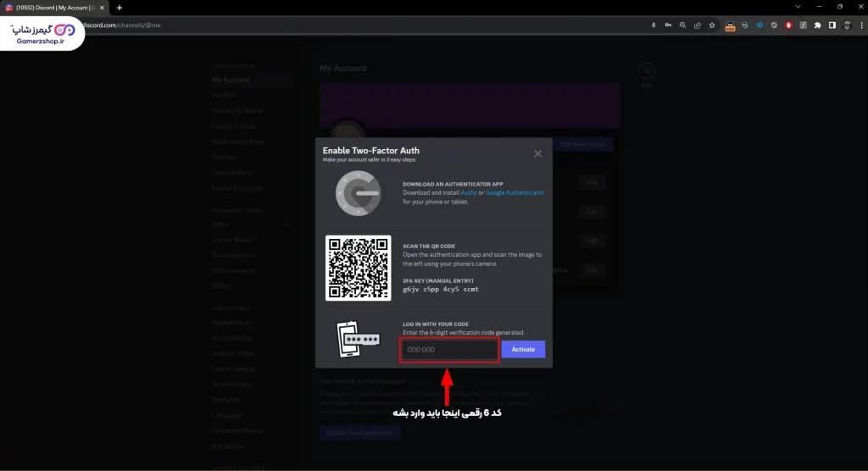Click the ESC close settings button

click(x=647, y=71)
